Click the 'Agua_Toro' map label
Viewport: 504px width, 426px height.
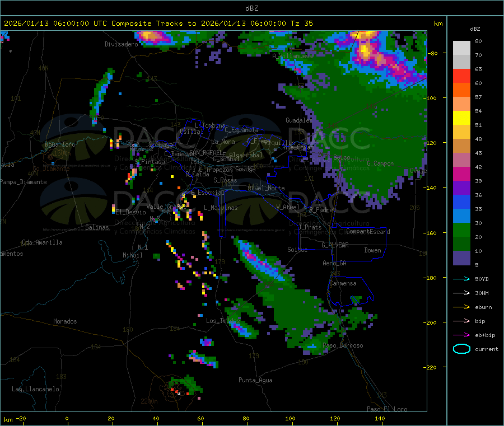coord(60,144)
